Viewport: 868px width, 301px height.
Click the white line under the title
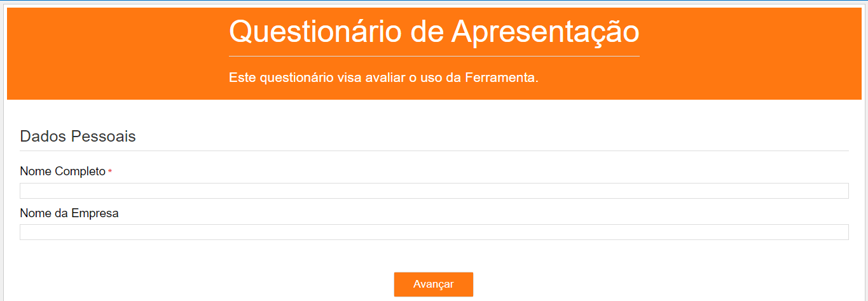[434, 57]
